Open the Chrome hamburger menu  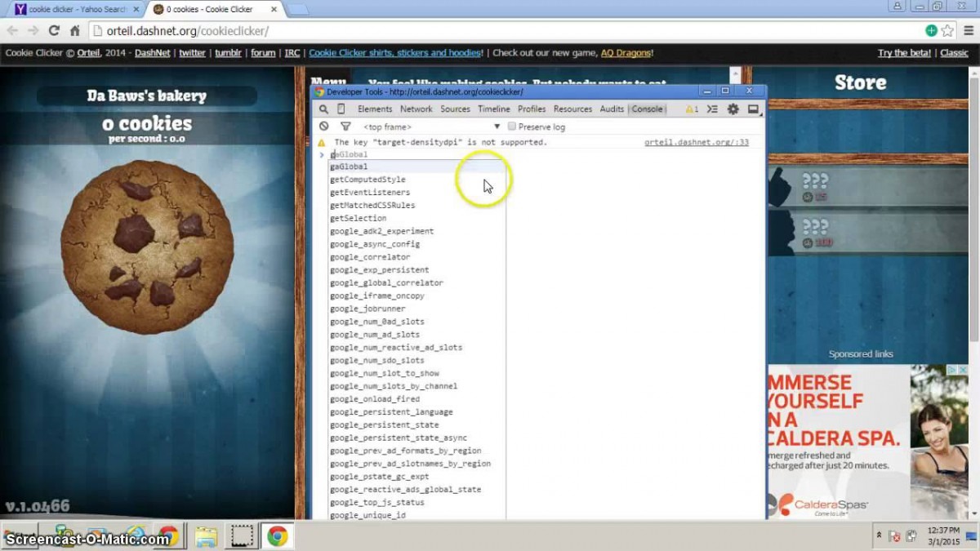point(967,31)
